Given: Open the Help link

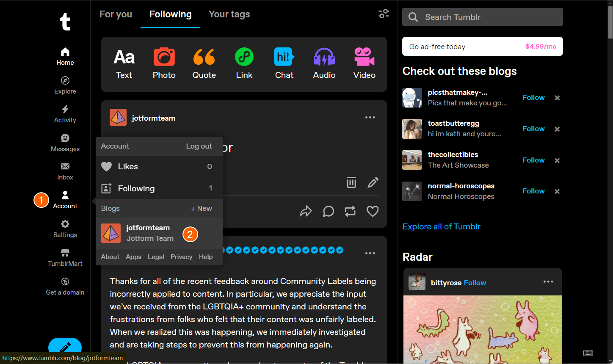Looking at the screenshot, I should [x=206, y=257].
